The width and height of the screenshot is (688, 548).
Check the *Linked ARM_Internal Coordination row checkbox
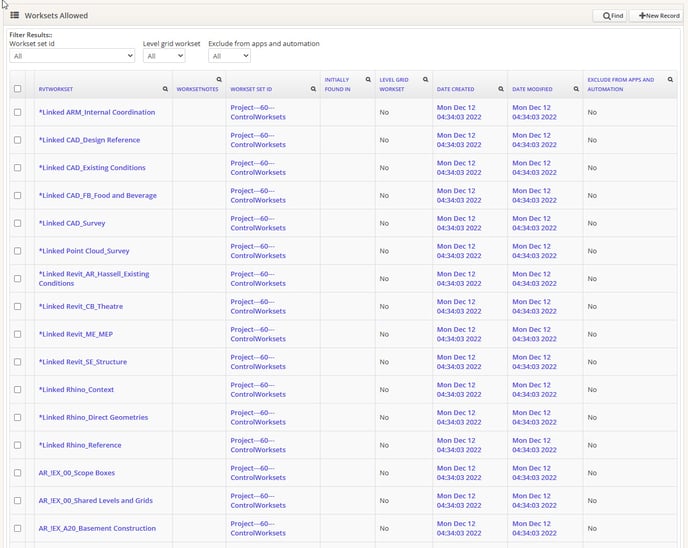click(18, 112)
